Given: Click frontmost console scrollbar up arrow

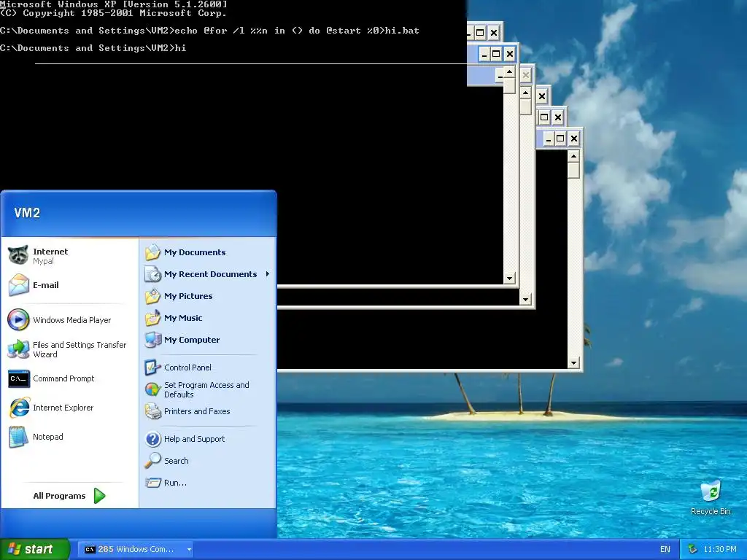Looking at the screenshot, I should coord(573,156).
